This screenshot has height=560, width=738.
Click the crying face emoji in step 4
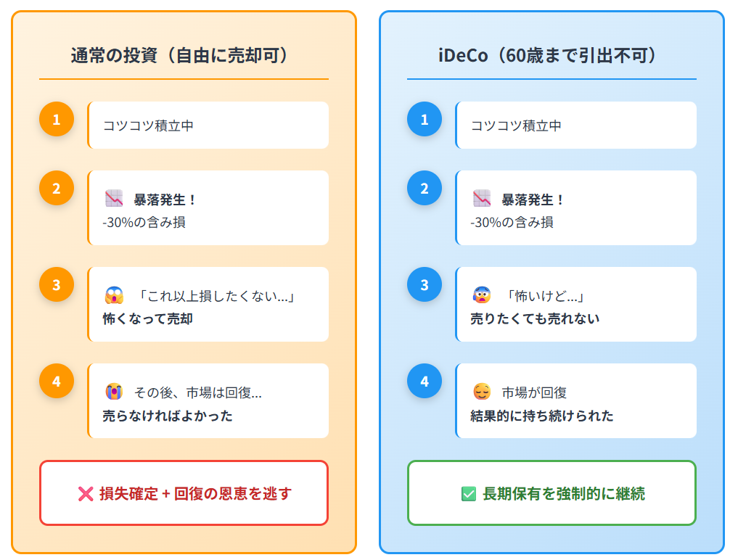pyautogui.click(x=114, y=392)
